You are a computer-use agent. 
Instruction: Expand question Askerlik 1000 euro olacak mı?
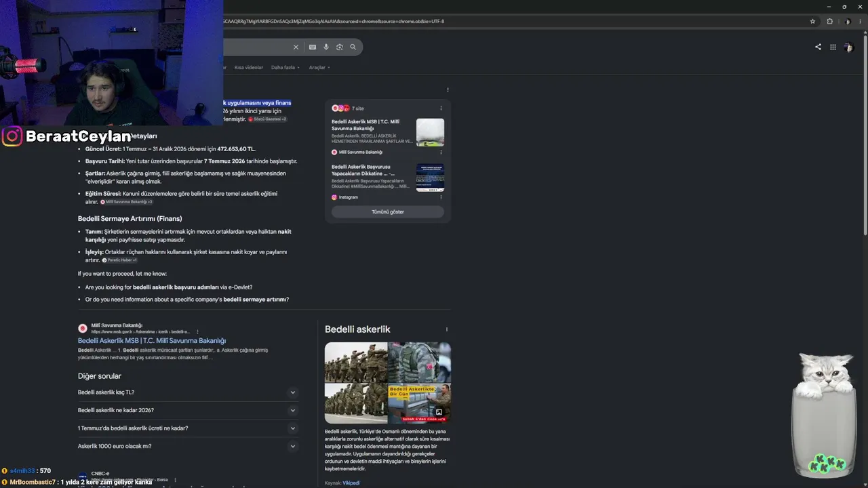click(188, 446)
